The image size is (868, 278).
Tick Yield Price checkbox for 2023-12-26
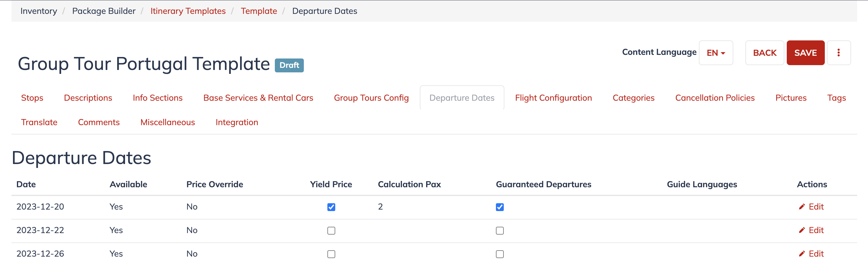[331, 254]
